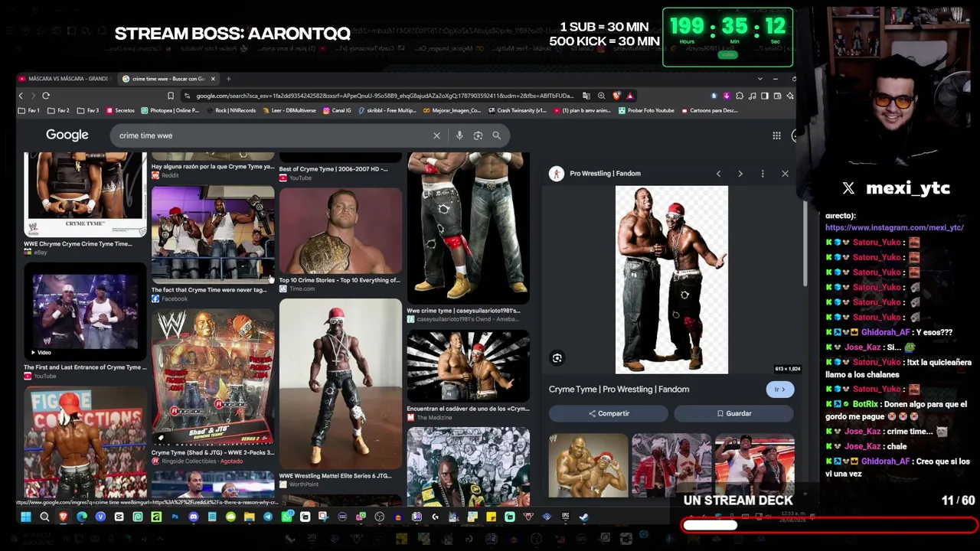Open the eBay WWE Cryme Tyme result image

coord(85,194)
